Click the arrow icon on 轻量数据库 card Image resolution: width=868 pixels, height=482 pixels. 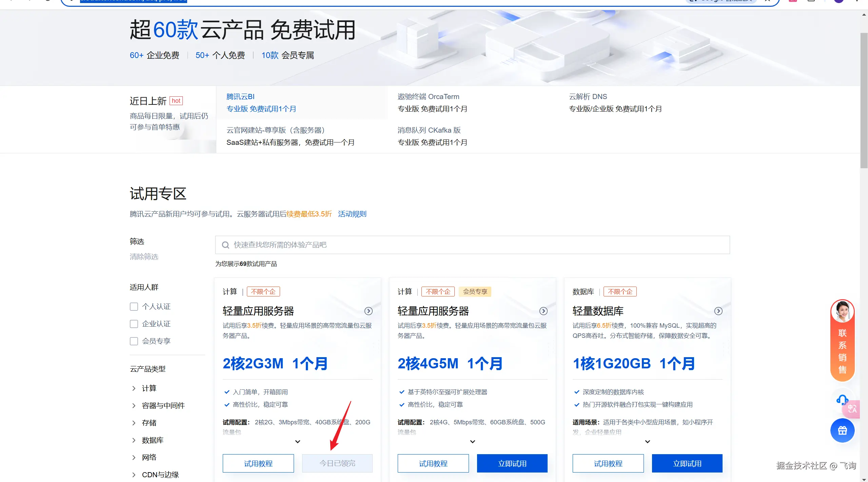point(718,311)
